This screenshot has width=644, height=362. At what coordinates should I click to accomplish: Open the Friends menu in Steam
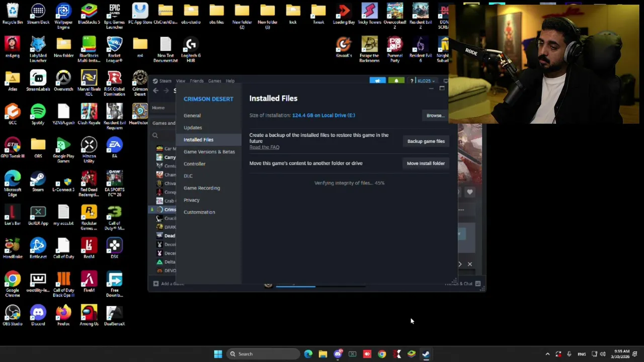point(196,81)
